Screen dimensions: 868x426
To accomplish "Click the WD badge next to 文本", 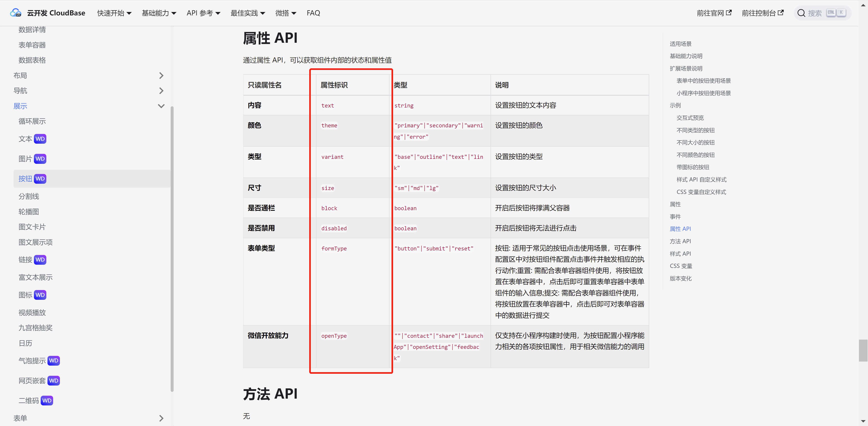I will 40,139.
